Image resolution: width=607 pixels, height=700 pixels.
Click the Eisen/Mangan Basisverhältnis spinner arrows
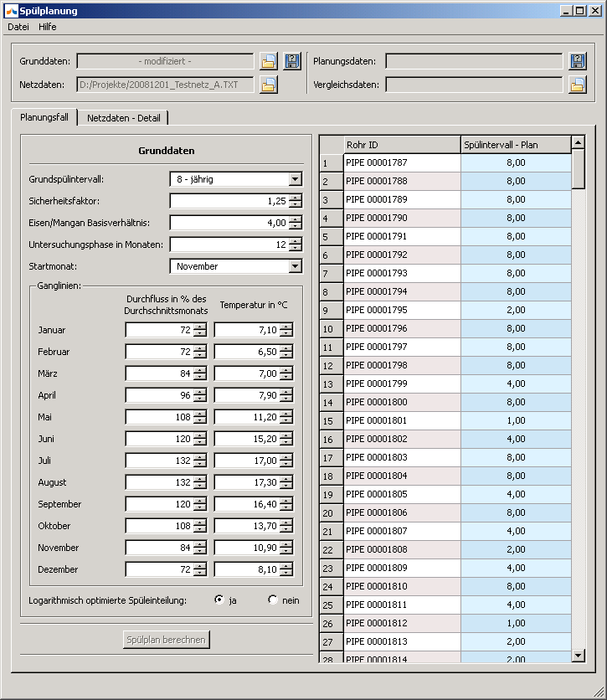click(295, 223)
